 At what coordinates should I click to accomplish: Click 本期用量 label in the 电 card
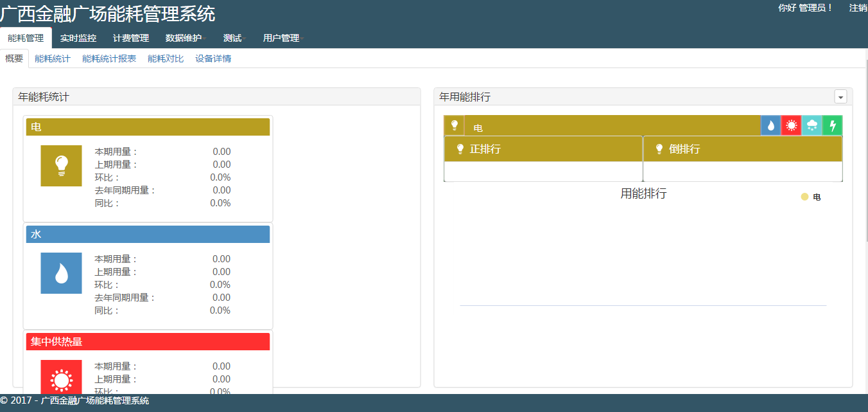(x=116, y=152)
